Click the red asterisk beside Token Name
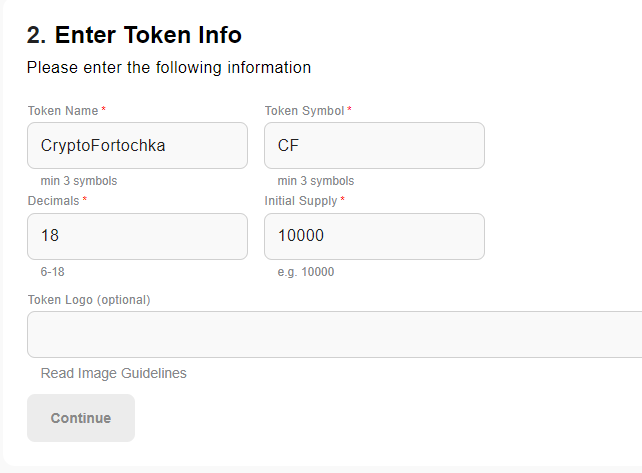The width and height of the screenshot is (642, 473). click(104, 109)
